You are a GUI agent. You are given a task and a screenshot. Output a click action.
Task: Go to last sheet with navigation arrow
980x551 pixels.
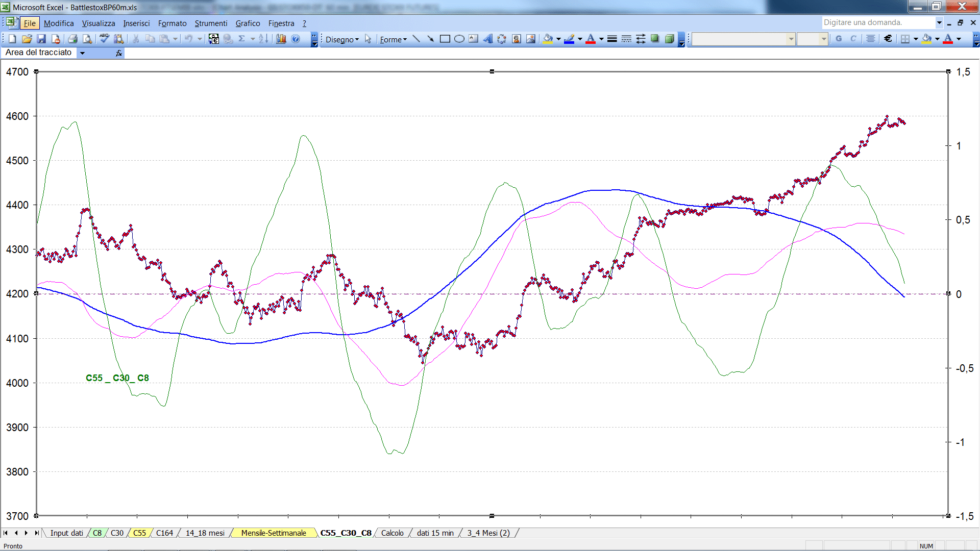pos(36,533)
